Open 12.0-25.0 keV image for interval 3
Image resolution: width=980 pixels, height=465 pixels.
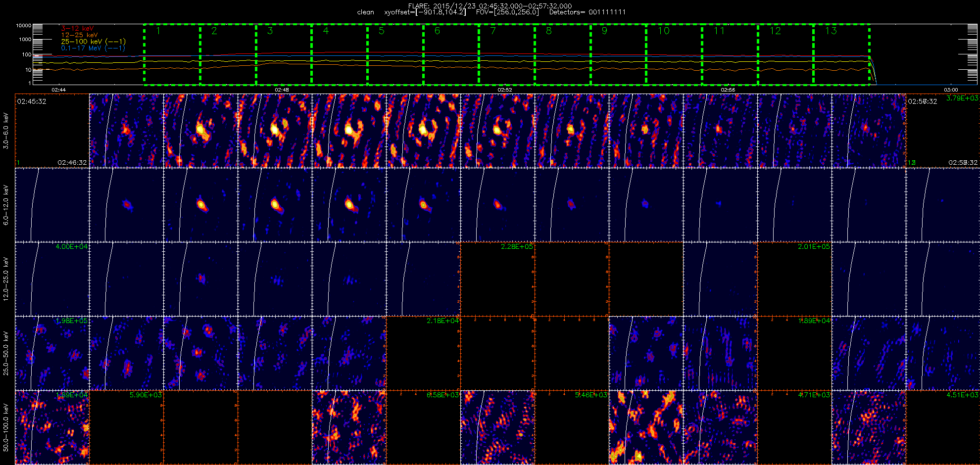pos(200,279)
